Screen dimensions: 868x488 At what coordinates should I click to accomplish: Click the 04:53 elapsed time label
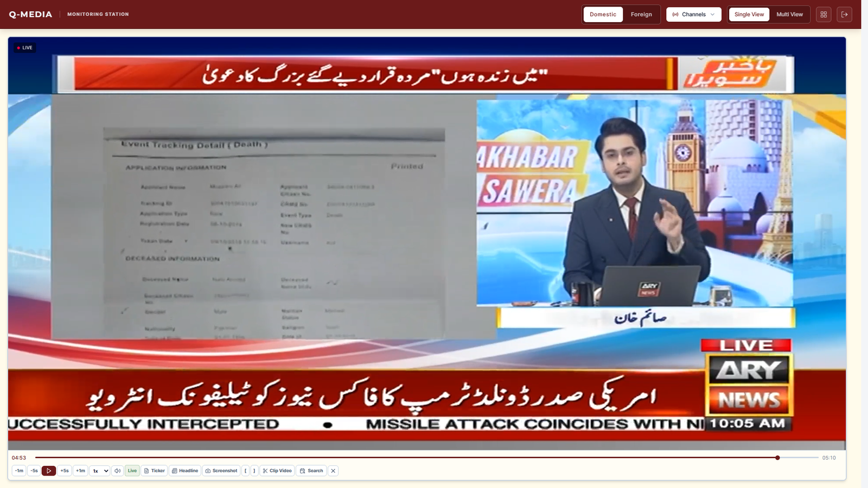point(19,458)
